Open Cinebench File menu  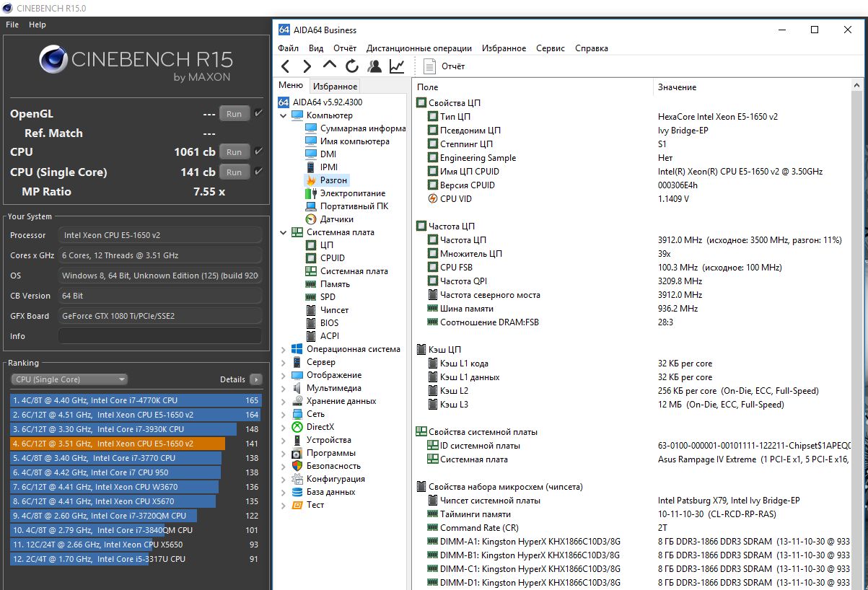pos(12,25)
